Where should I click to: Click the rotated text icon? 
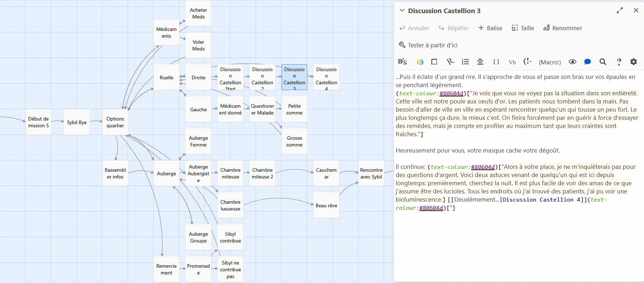coord(450,62)
